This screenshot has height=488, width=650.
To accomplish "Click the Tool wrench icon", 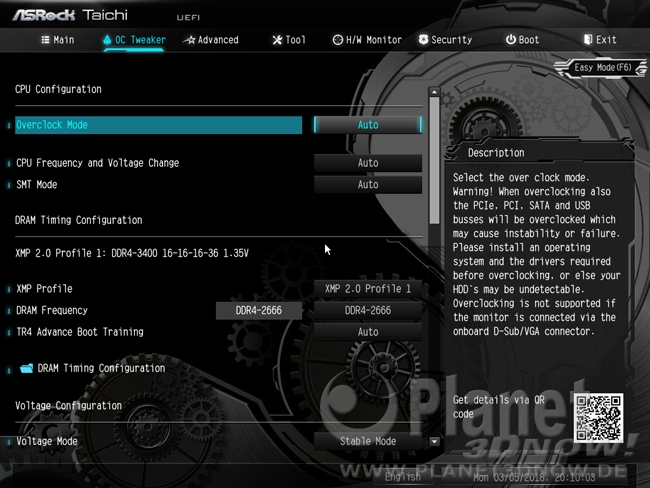I will click(x=277, y=40).
